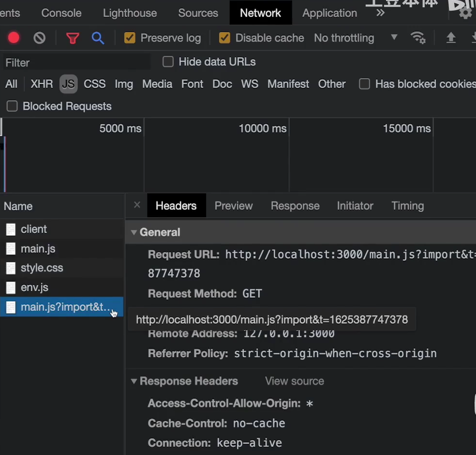Select the main.js request row
The height and width of the screenshot is (455, 476).
62,249
